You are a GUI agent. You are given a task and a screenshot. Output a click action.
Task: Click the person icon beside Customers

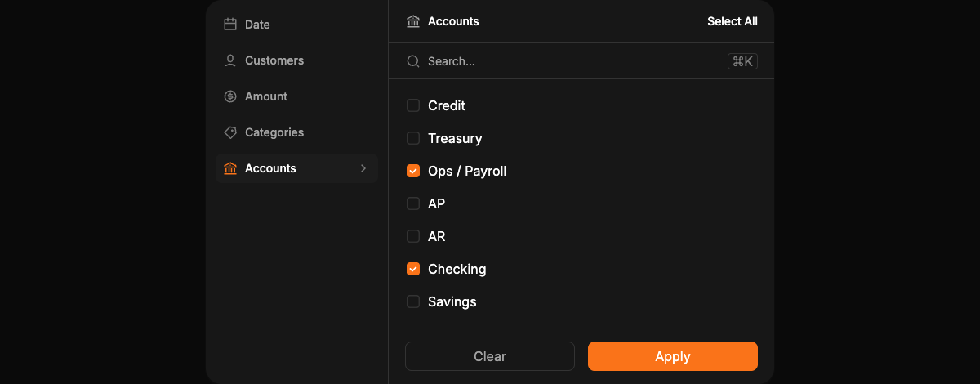tap(230, 60)
